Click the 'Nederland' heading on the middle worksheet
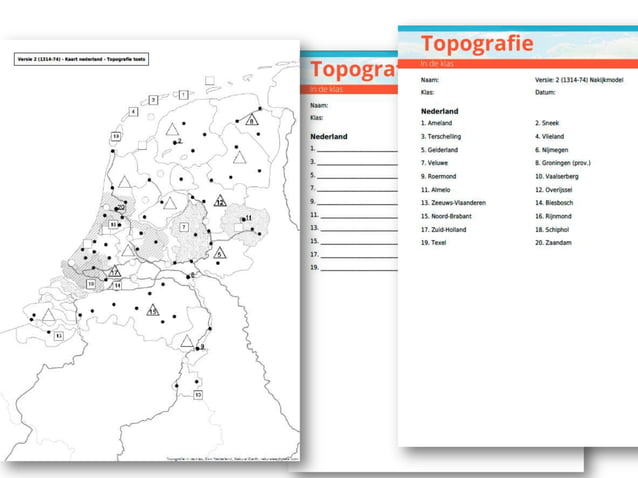The image size is (638, 478). pos(329,137)
